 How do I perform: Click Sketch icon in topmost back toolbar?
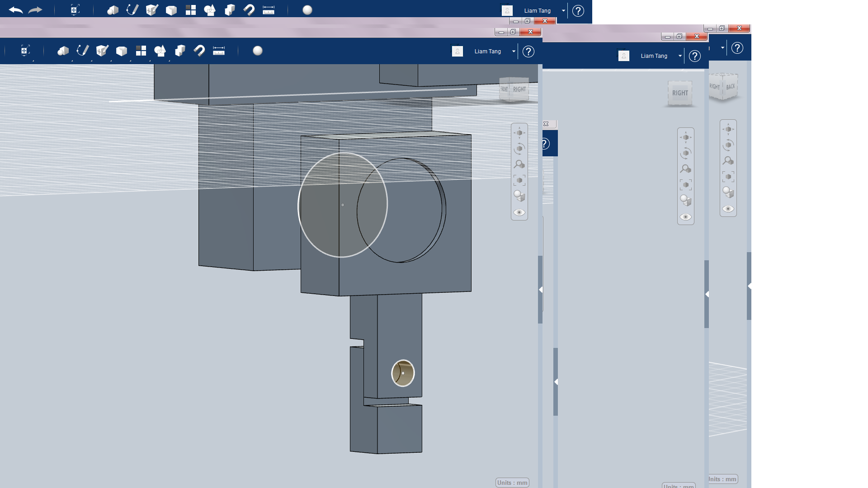132,10
